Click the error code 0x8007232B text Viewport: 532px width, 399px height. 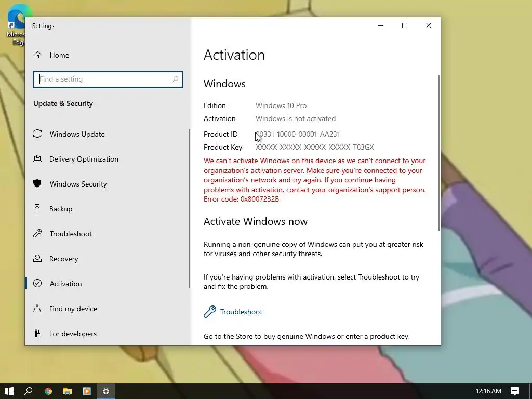coord(241,199)
